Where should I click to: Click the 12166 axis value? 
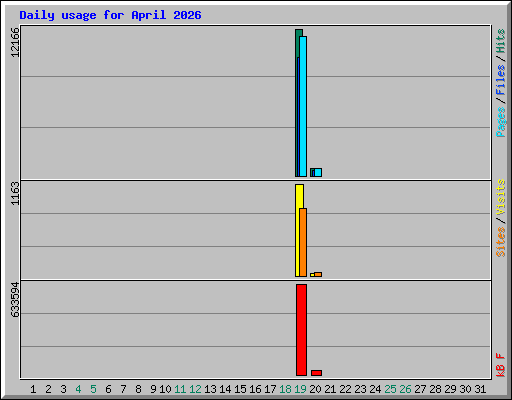coord(15,42)
